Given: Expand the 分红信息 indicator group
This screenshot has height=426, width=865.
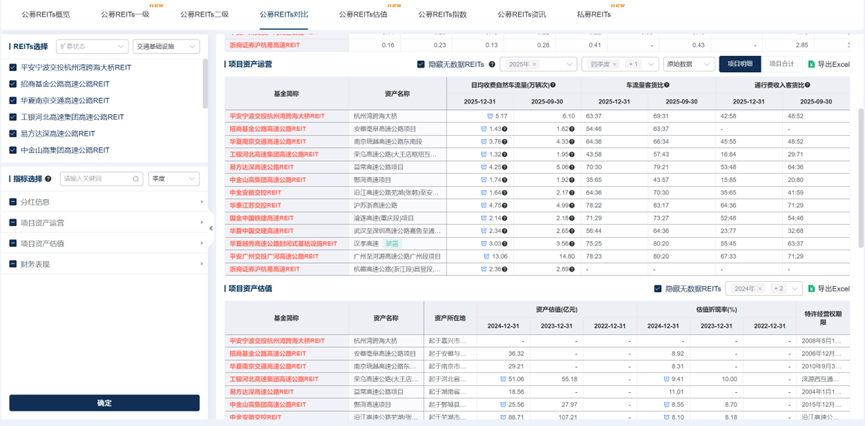Looking at the screenshot, I should 105,202.
